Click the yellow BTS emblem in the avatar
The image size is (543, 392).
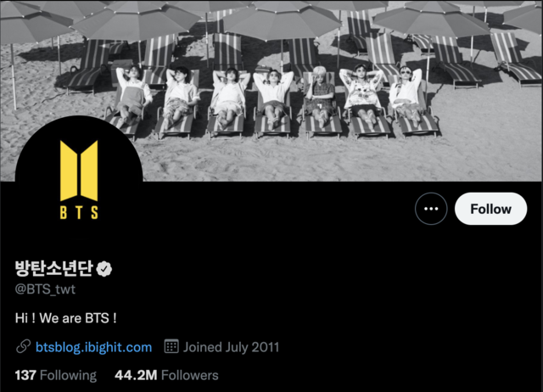pos(79,171)
